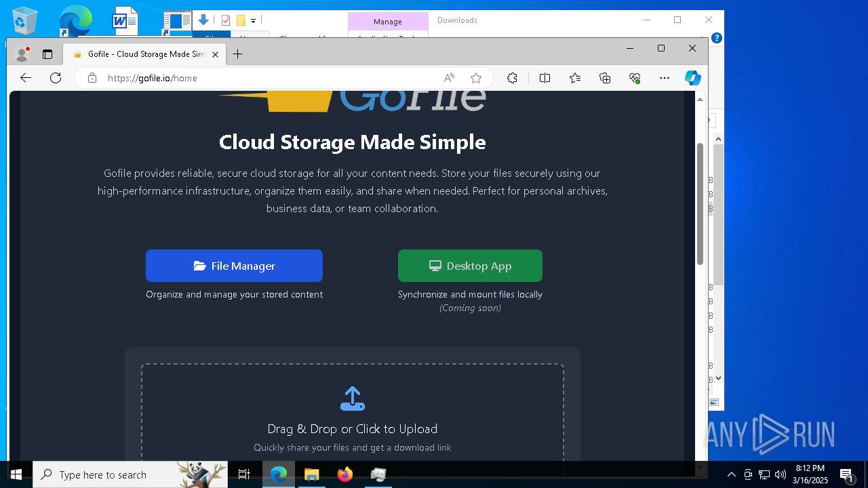The width and height of the screenshot is (868, 488).
Task: Open the Extensions puzzle icon
Action: 513,78
